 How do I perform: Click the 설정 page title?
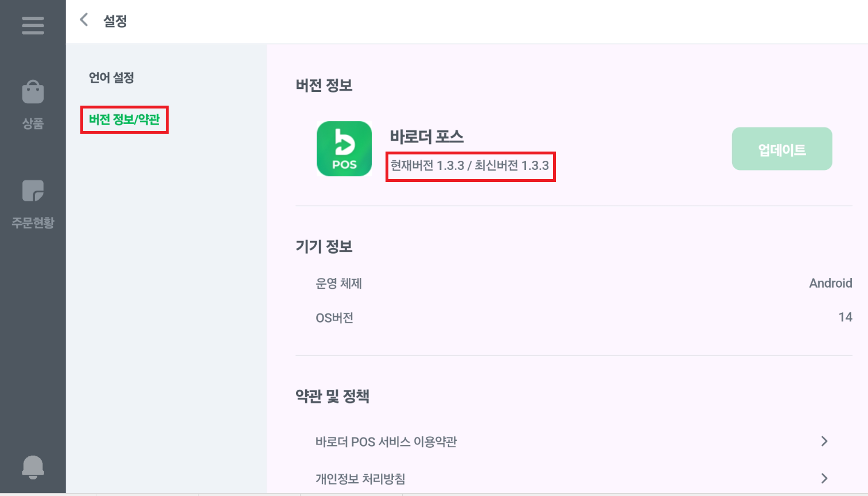(x=115, y=21)
